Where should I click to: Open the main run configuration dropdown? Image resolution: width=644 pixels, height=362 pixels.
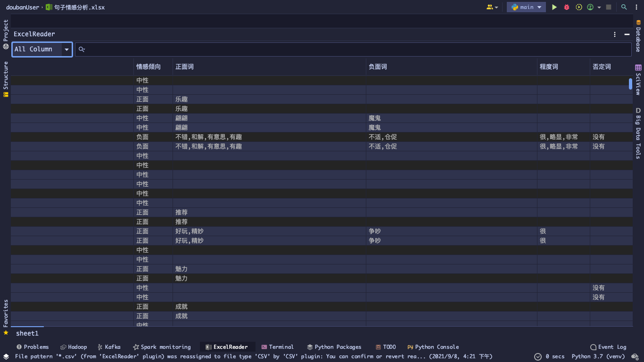tap(526, 7)
